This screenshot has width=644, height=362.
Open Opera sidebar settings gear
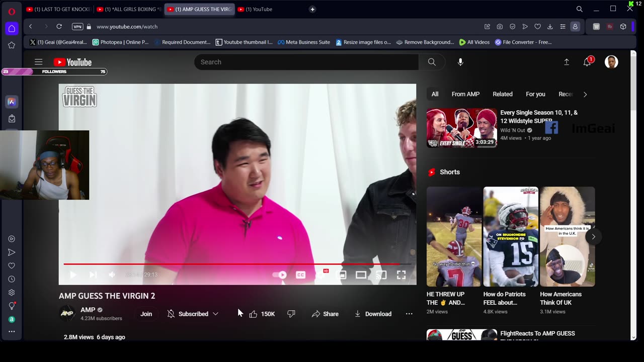pos(12,293)
